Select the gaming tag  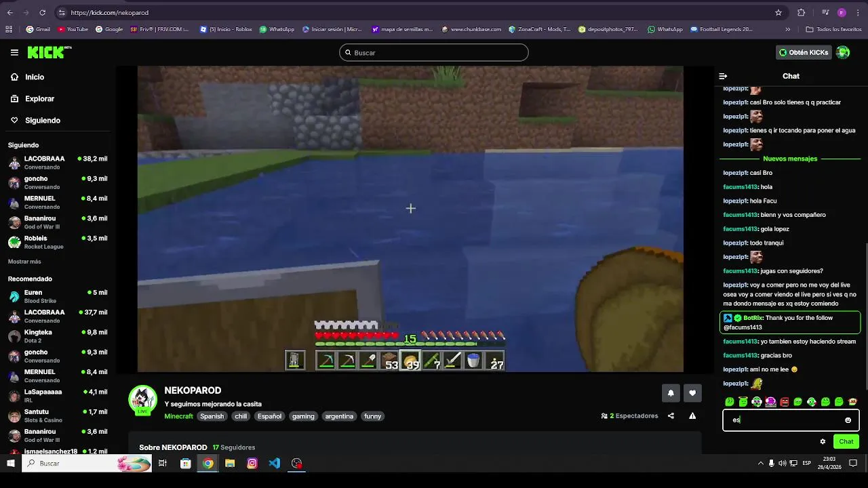point(303,416)
